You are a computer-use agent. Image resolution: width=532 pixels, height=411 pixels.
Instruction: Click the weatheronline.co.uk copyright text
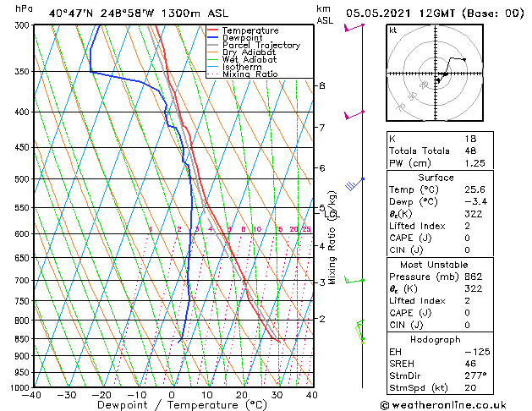(x=443, y=405)
